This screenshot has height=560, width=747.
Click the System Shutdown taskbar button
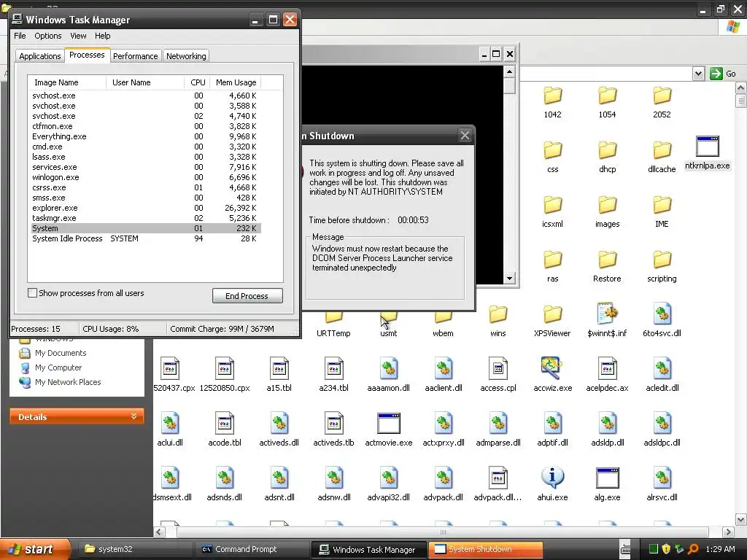tap(485, 549)
